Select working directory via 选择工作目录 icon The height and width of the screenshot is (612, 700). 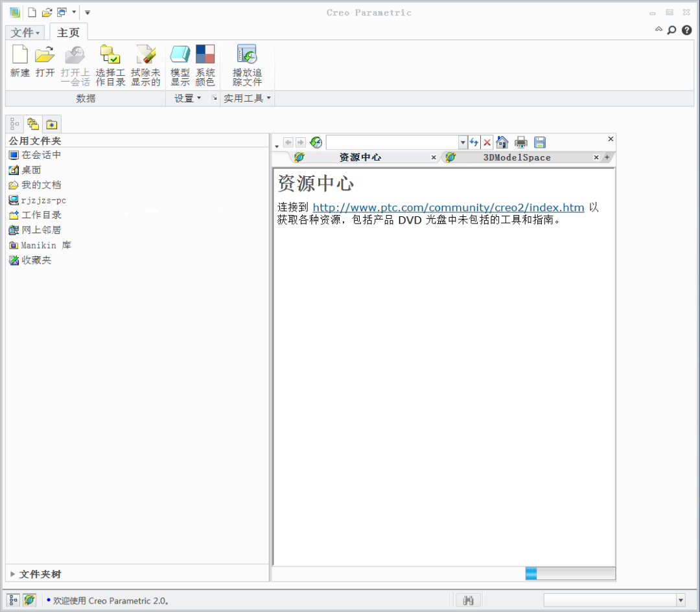(x=110, y=65)
